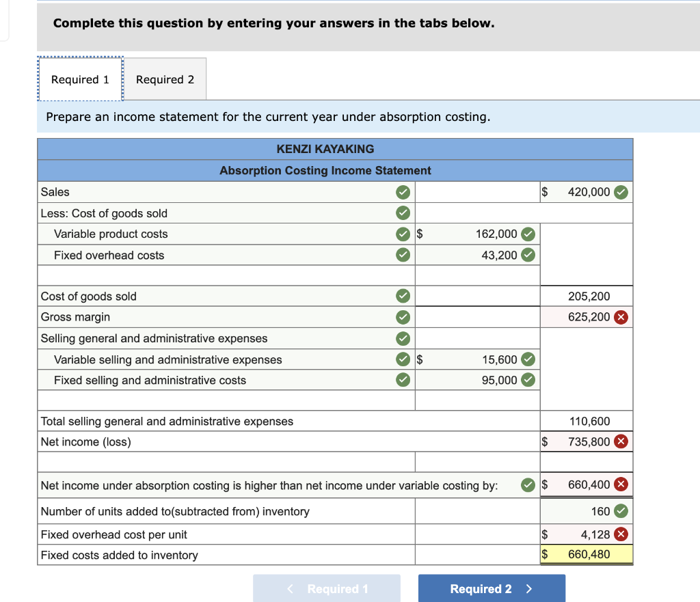Click the Fixed costs added to inventory highlighted cell

pyautogui.click(x=587, y=554)
